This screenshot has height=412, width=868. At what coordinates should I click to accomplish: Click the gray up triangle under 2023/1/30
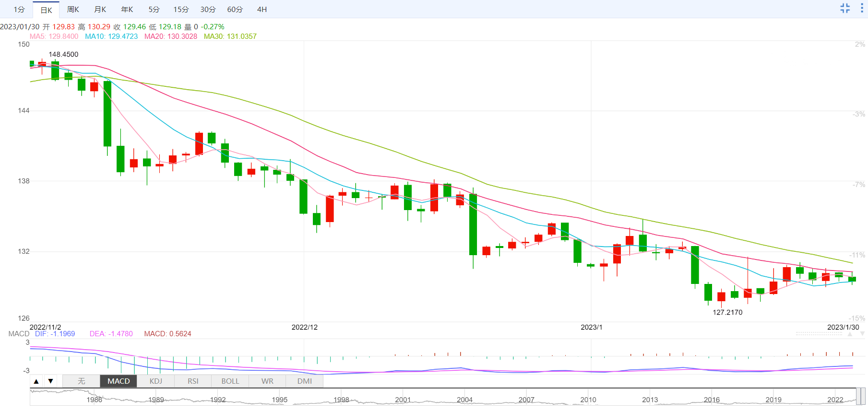coord(850,334)
